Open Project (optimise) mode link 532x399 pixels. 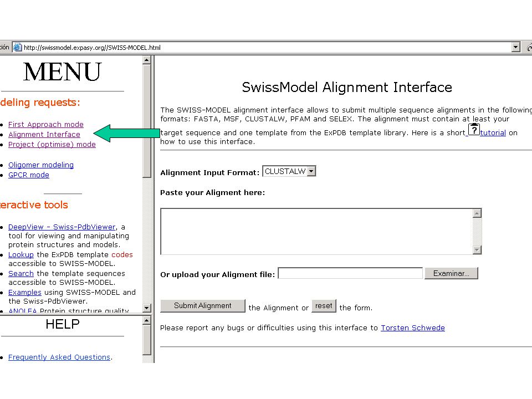click(52, 145)
